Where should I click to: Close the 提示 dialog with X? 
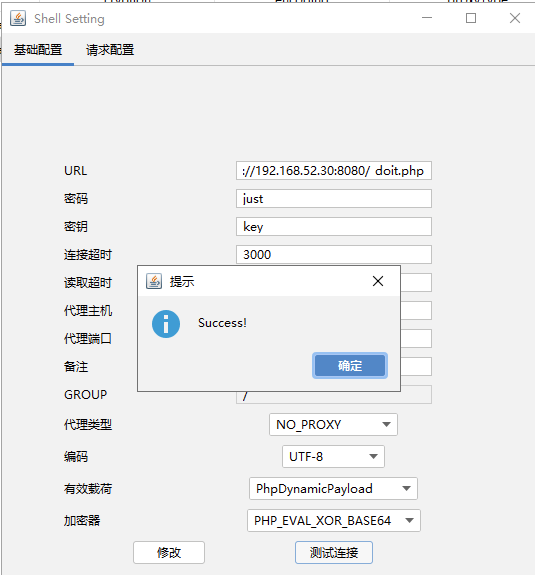(x=378, y=281)
